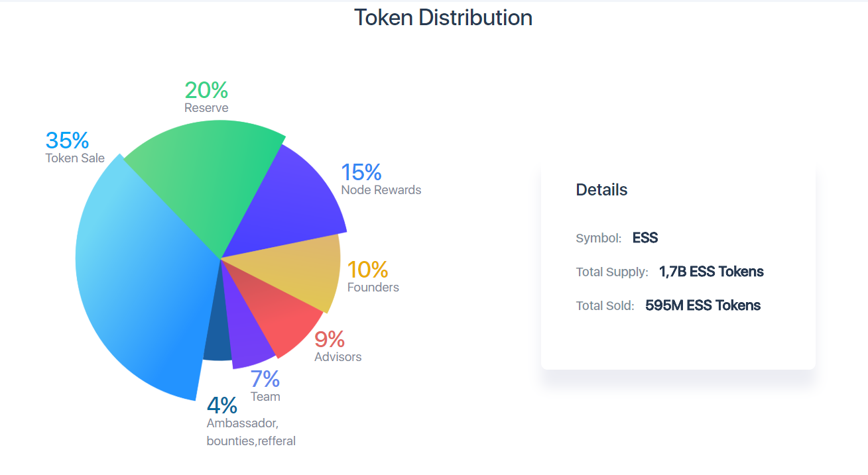Viewport: 868px width, 475px height.
Task: Click the 4% Ambassador, bounties label
Action: coord(222,405)
